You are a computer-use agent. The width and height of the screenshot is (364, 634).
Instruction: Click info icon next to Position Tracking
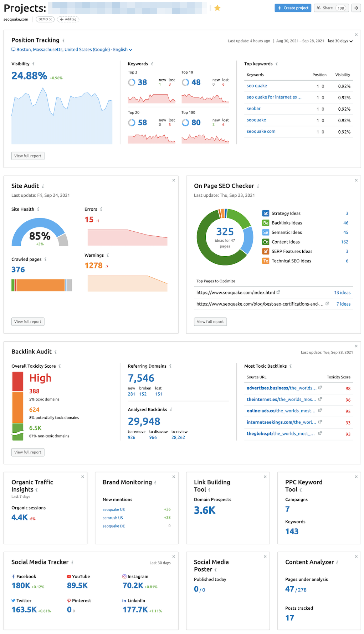coord(63,41)
